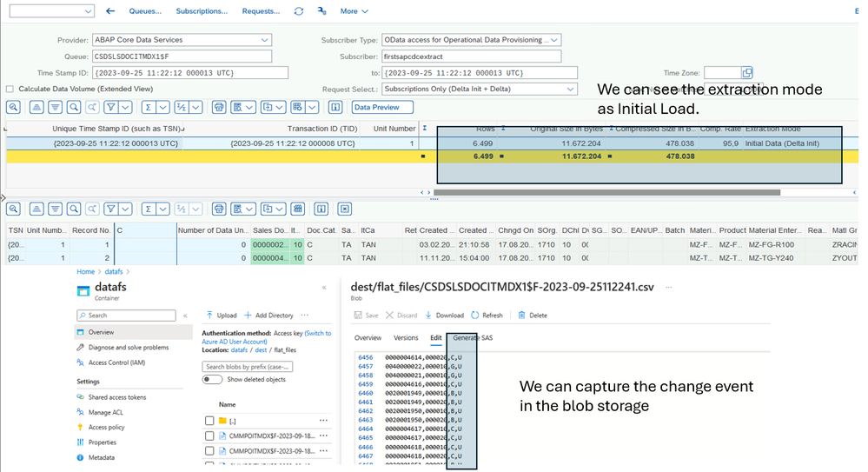
Task: Click the layout grid icon in the request list toolbar
Action: [298, 108]
